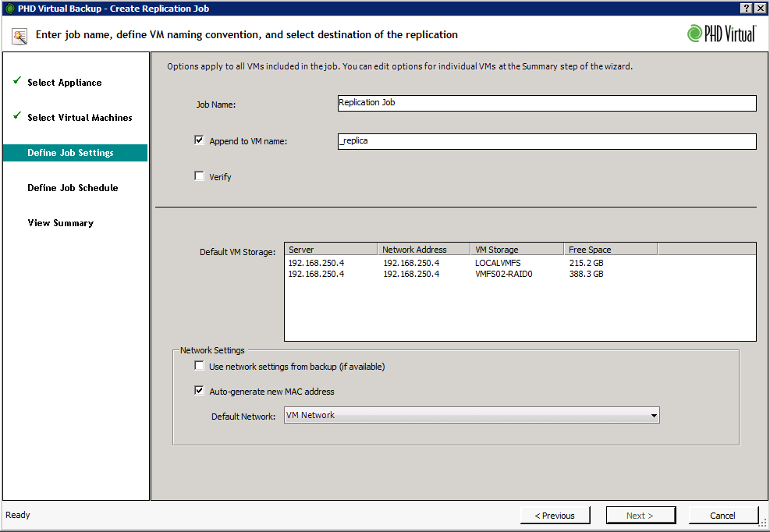The image size is (770, 532).
Task: Enable the Verify checkbox
Action: point(199,176)
